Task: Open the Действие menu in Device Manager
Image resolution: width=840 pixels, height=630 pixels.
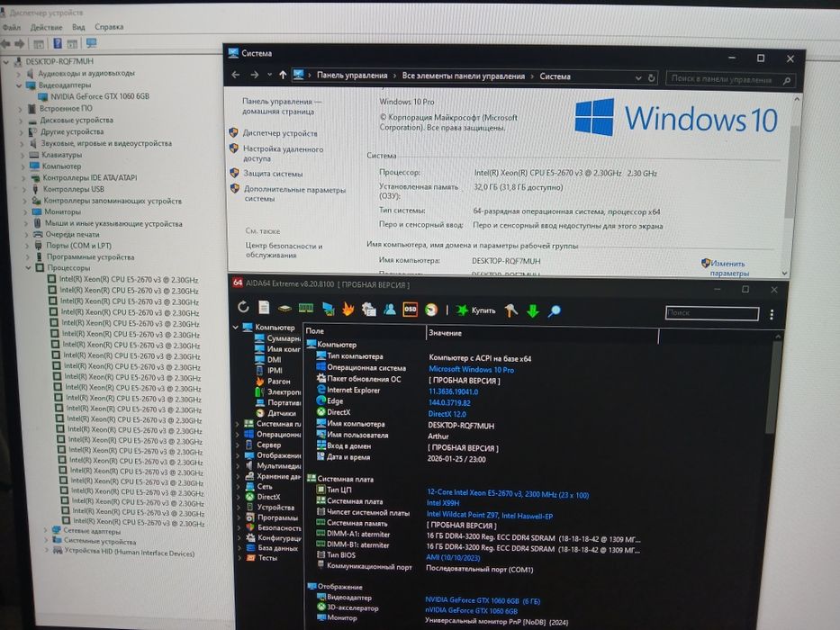Action: click(46, 27)
